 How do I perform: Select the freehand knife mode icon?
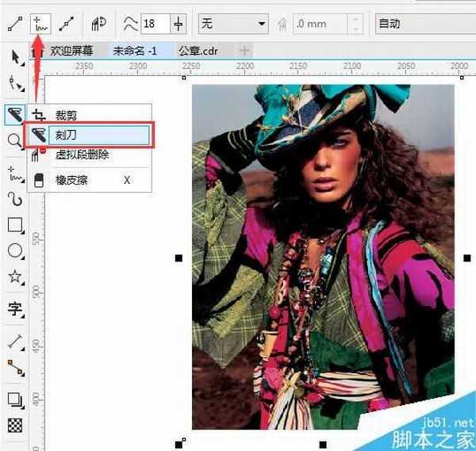40,24
